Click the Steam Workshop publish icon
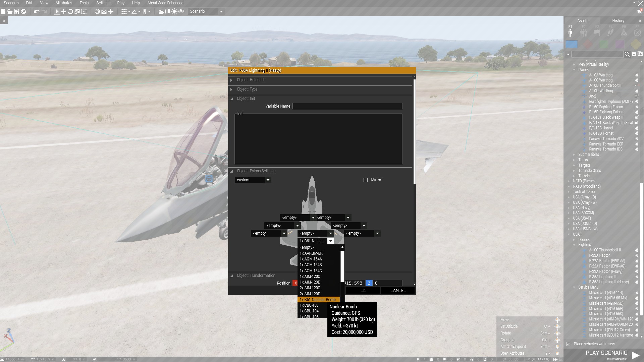Image resolution: width=644 pixels, height=362 pixels. pos(23,11)
